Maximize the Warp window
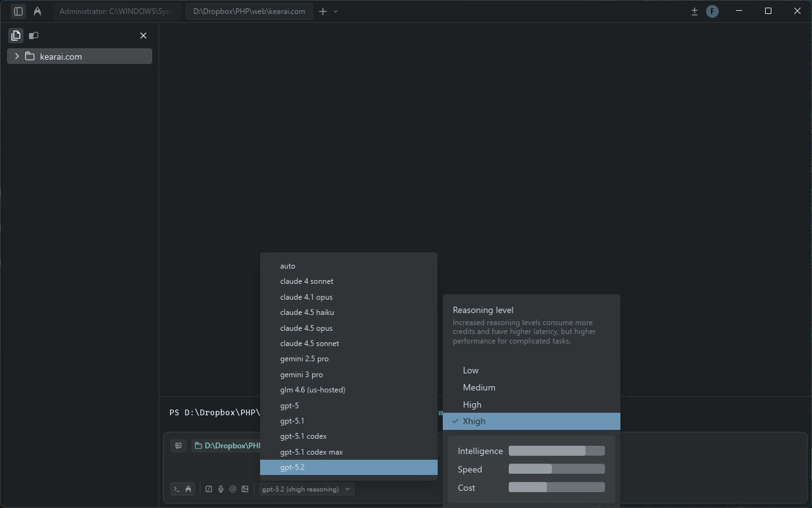The image size is (812, 508). [x=768, y=11]
